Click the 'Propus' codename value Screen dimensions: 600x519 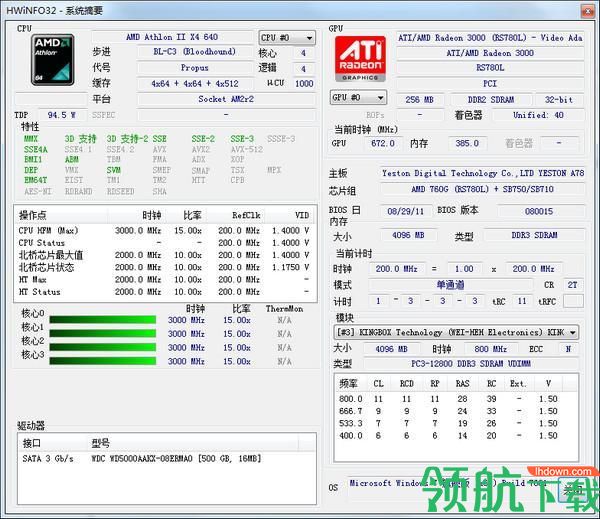(195, 68)
